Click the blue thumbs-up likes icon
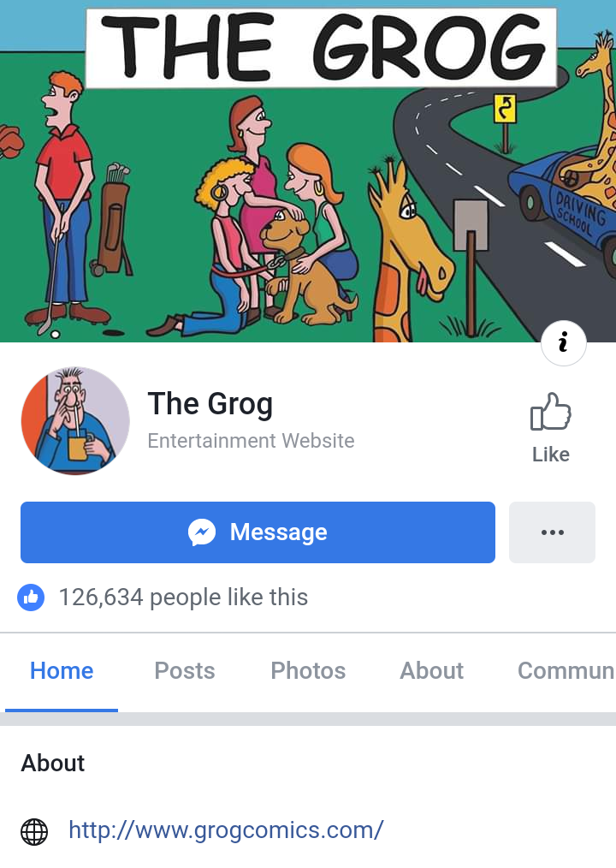This screenshot has height=868, width=616. coord(31,597)
